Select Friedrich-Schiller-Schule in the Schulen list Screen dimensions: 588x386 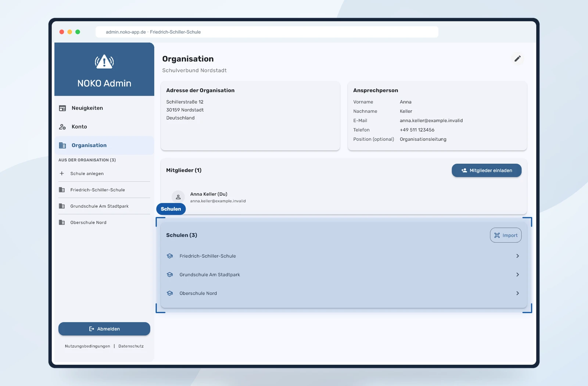[x=344, y=256]
